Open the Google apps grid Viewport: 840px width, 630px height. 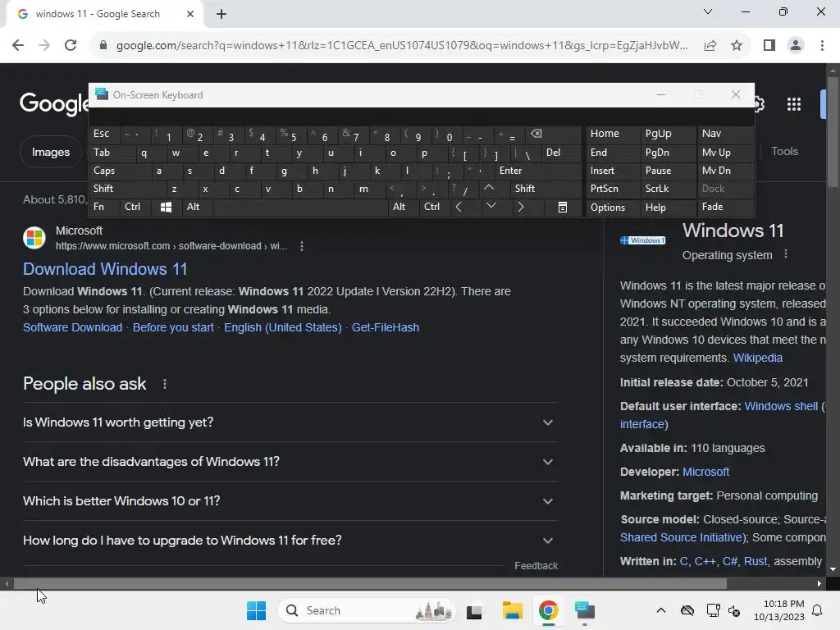click(793, 104)
